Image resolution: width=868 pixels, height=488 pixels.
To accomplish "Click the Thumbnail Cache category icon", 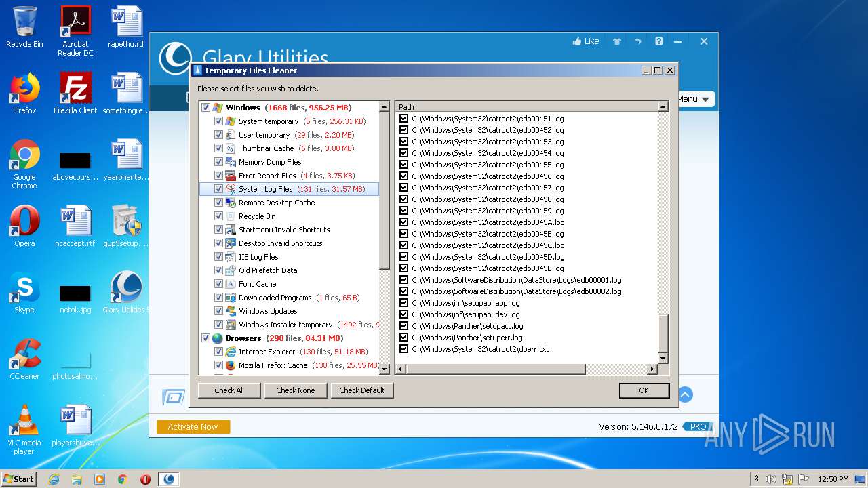I will 231,148.
